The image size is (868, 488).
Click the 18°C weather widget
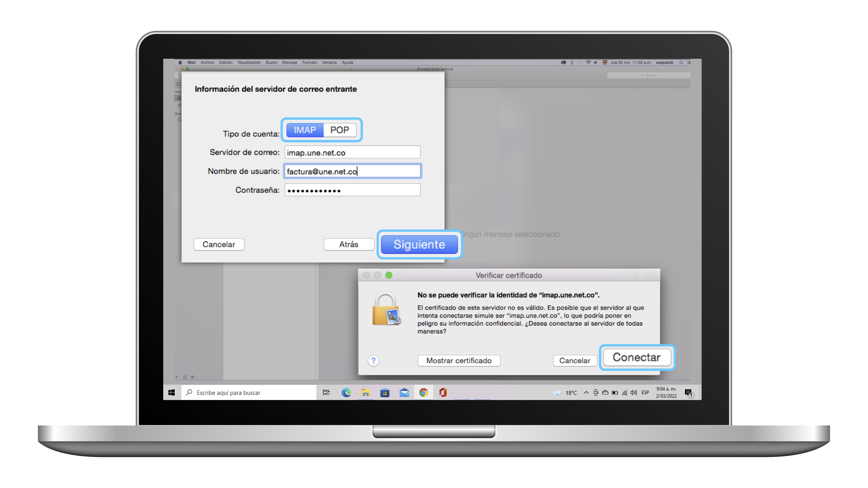click(565, 393)
